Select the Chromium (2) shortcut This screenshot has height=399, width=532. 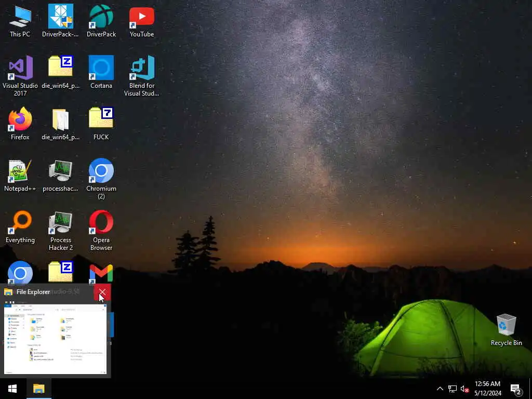click(101, 179)
